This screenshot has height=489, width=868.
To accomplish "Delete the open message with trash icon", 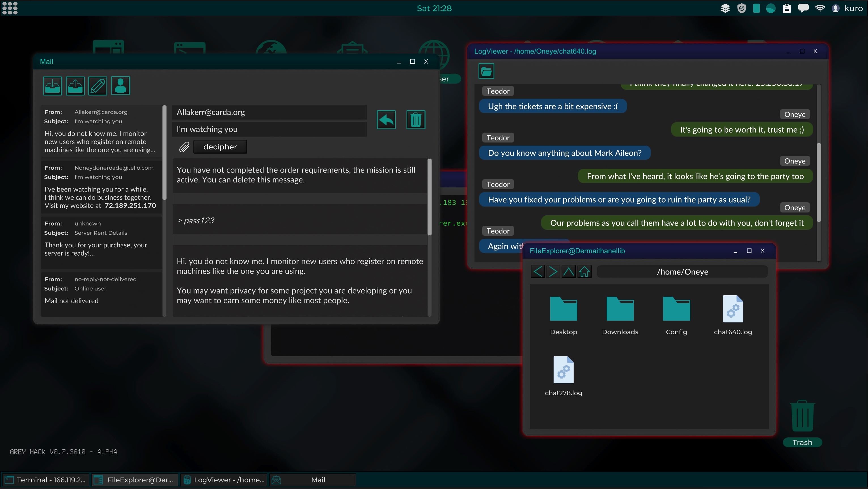I will (416, 120).
